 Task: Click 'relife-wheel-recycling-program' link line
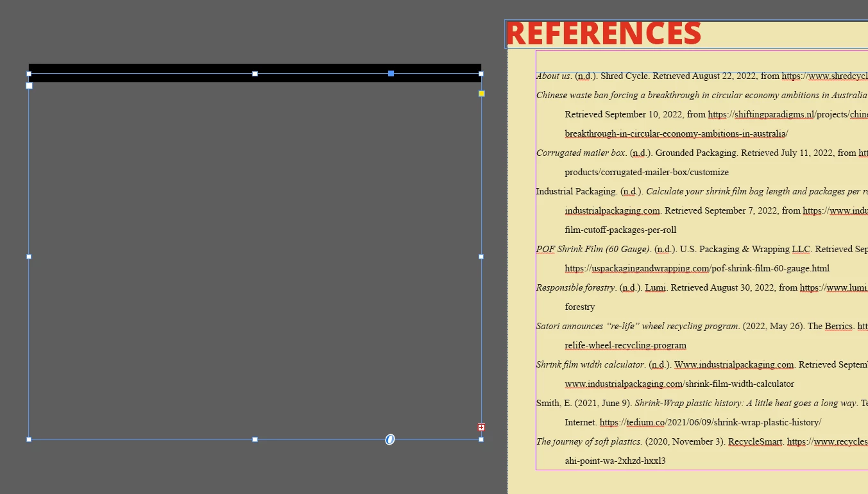click(625, 345)
